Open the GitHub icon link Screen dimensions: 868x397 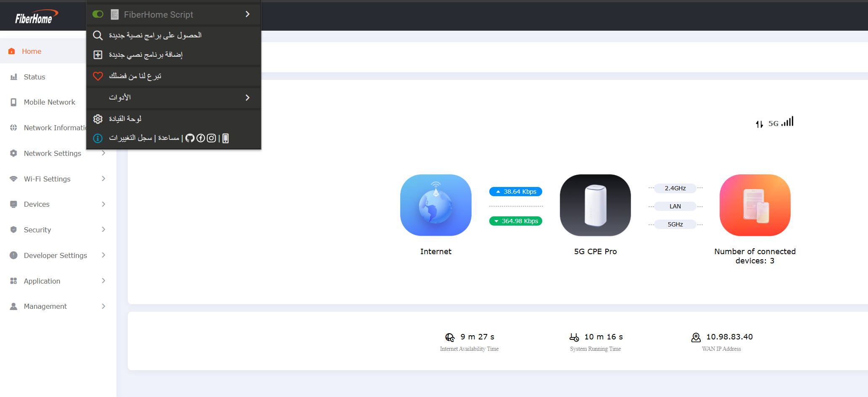pyautogui.click(x=190, y=138)
